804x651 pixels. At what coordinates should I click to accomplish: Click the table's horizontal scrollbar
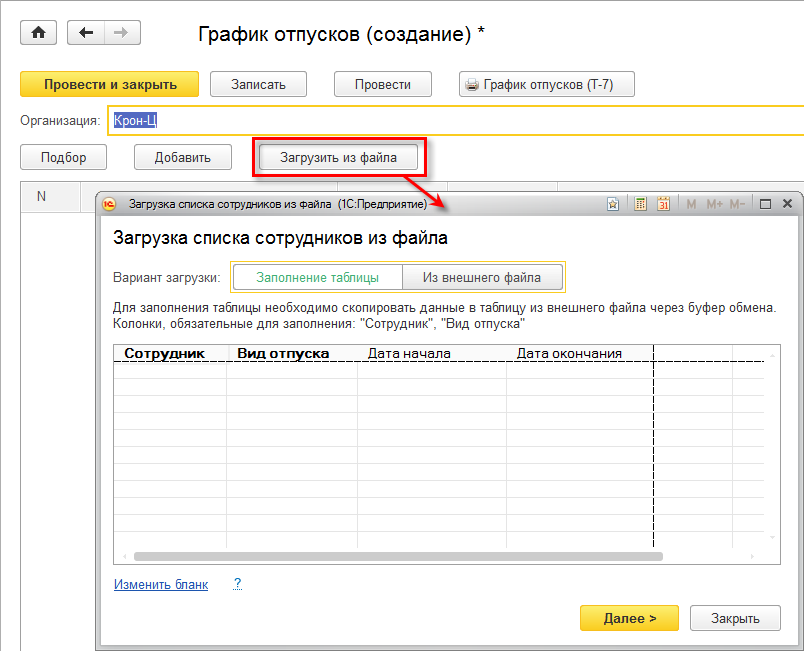click(x=397, y=556)
